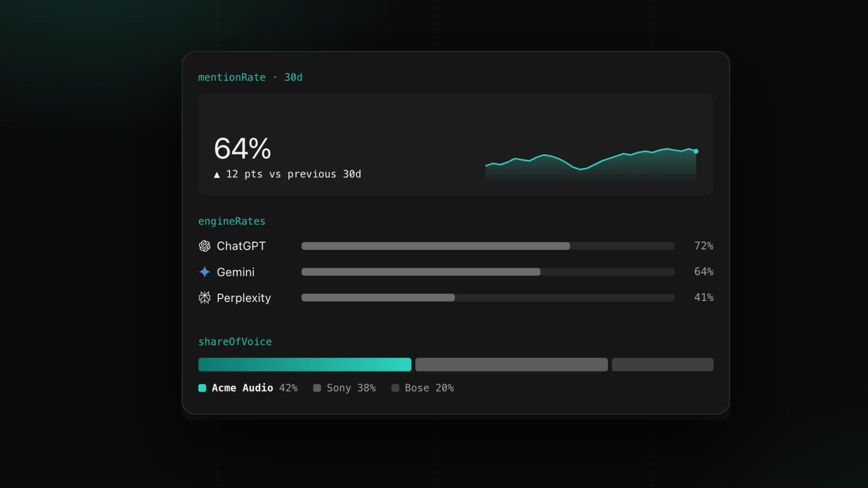Click the large "64%" headline value

[x=242, y=149]
